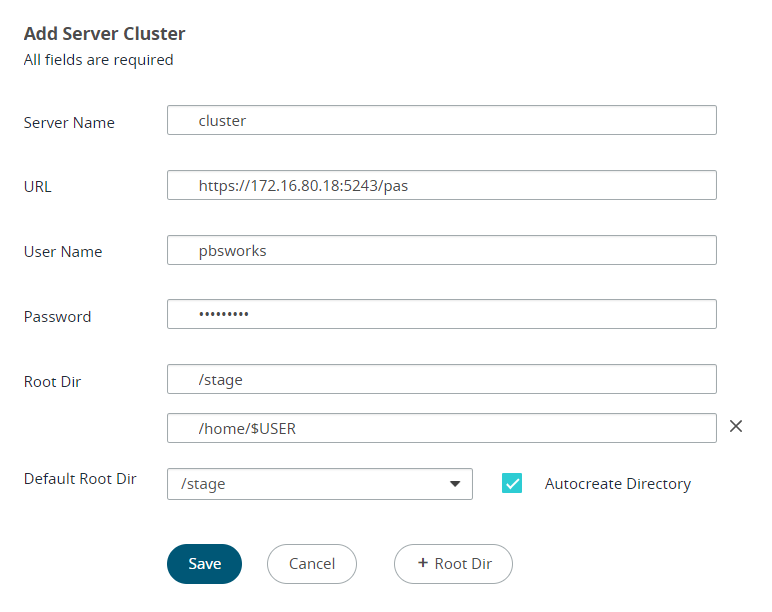Click the Password input field
Viewport: 772px width, 612px height.
tap(441, 315)
